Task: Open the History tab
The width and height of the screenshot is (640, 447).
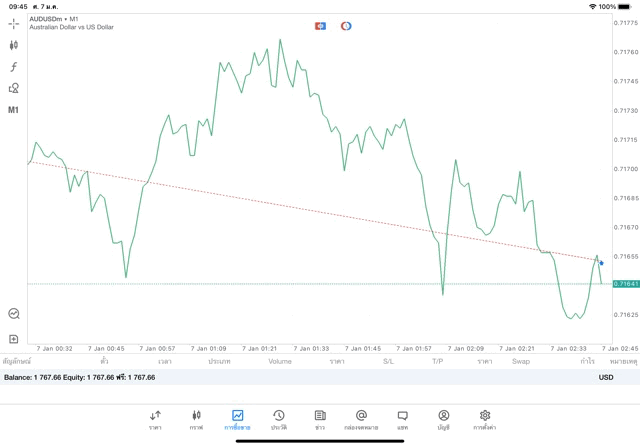Action: pos(279,418)
